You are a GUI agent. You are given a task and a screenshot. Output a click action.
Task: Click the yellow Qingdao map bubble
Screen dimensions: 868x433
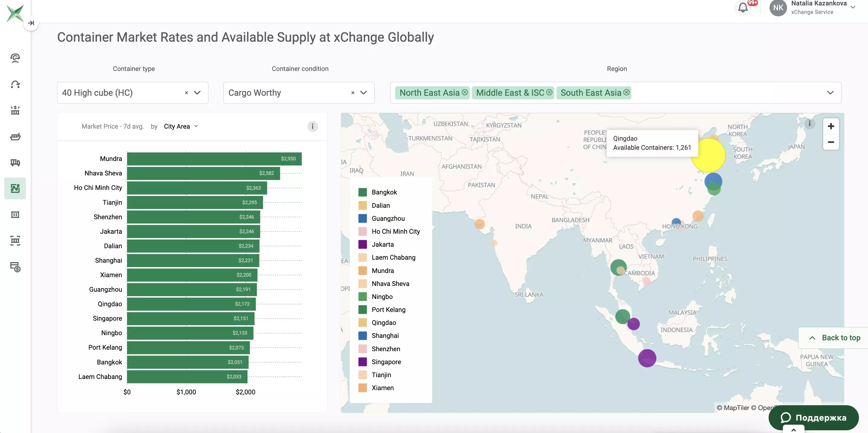(708, 155)
